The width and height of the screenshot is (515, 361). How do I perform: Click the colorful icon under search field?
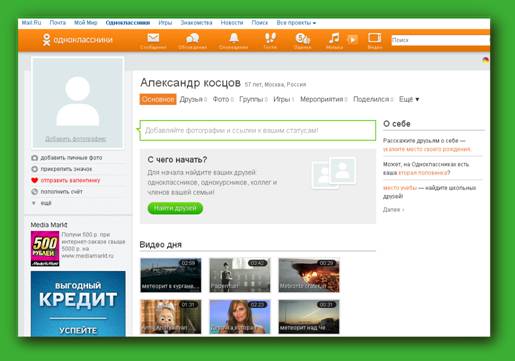(486, 60)
